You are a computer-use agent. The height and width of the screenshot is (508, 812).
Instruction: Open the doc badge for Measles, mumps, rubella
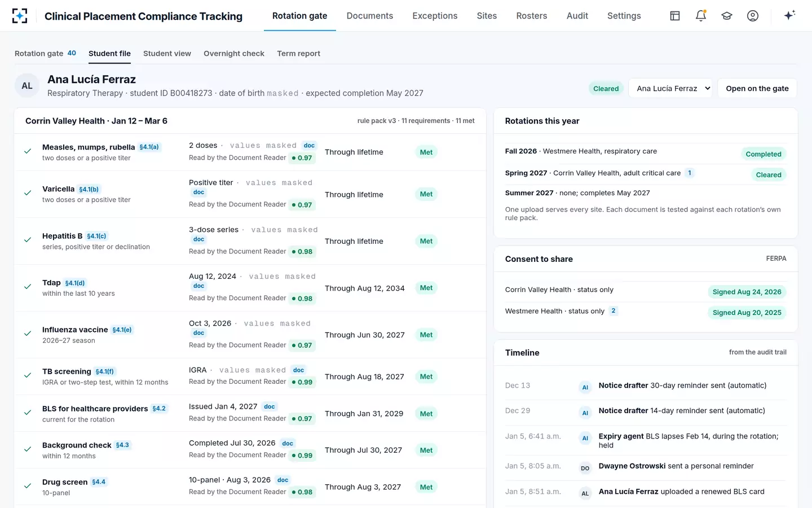309,146
